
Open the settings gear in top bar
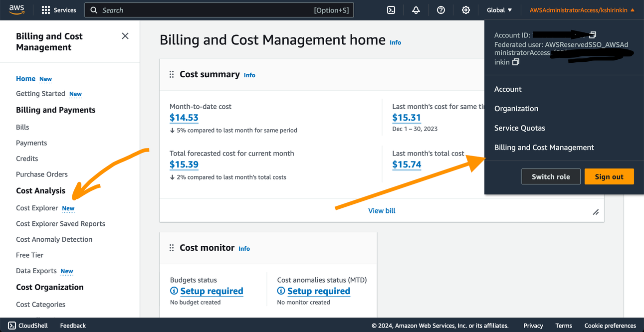(x=466, y=10)
